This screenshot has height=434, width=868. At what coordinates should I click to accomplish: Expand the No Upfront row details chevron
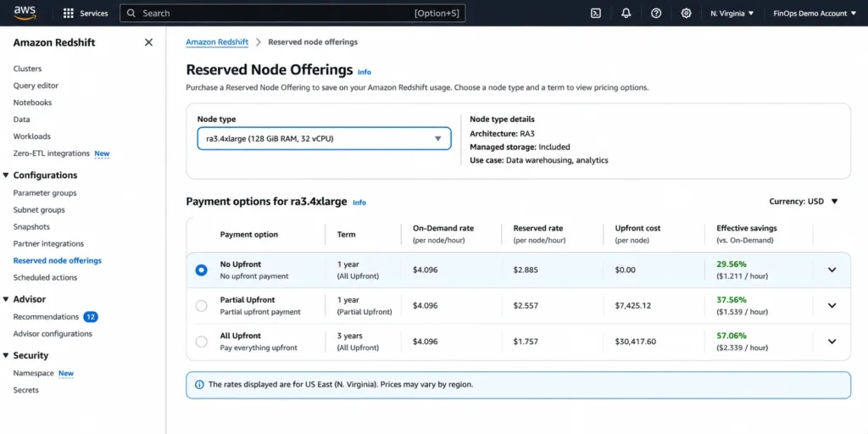tap(832, 270)
